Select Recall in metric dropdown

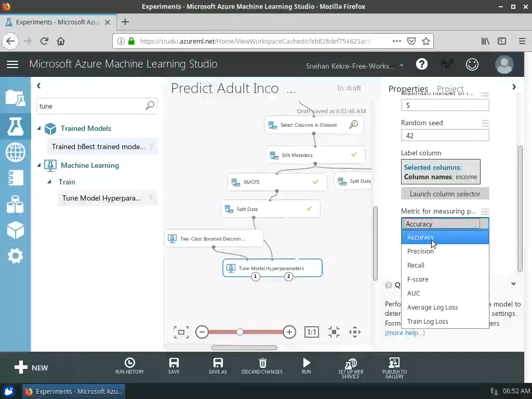pyautogui.click(x=445, y=265)
